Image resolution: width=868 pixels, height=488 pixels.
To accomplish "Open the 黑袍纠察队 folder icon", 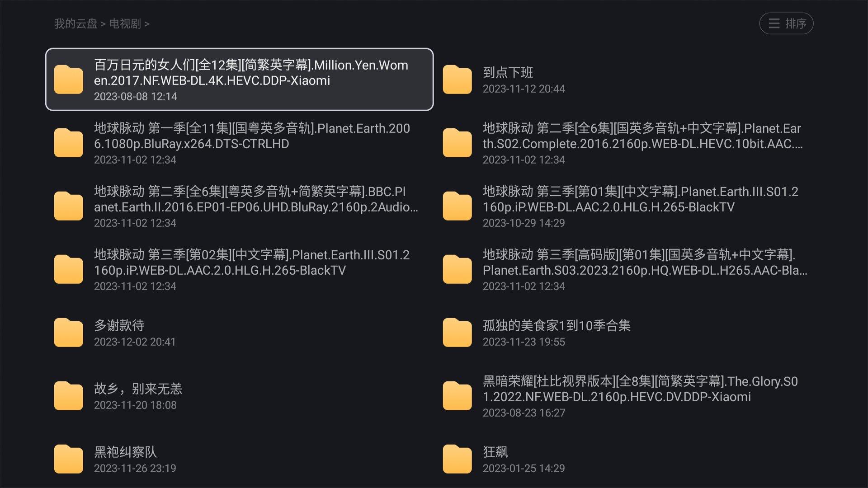I will tap(68, 459).
